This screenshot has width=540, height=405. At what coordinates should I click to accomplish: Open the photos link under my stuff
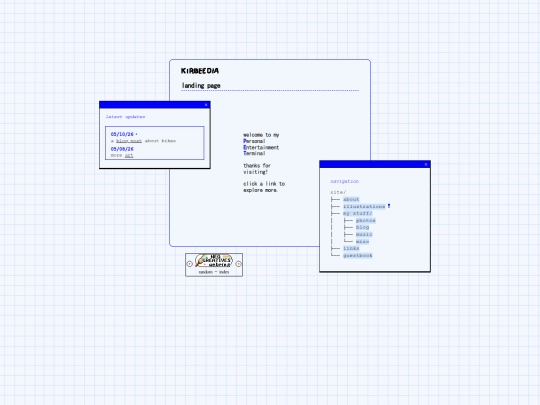pyautogui.click(x=366, y=220)
